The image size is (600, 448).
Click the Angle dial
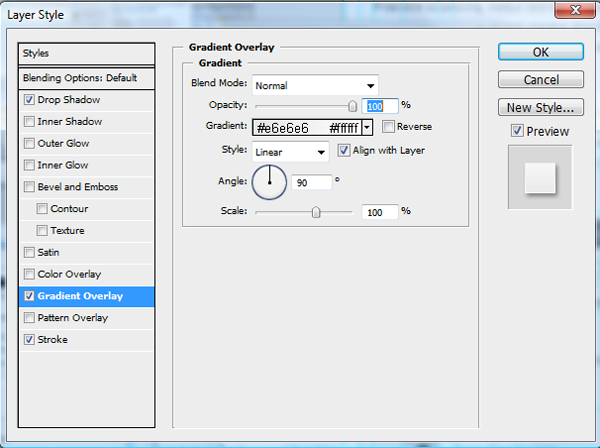click(269, 182)
